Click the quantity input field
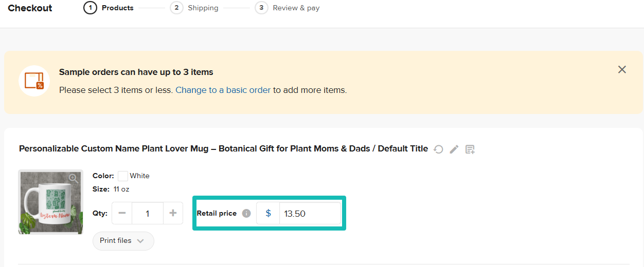The image size is (644, 267). pyautogui.click(x=147, y=213)
